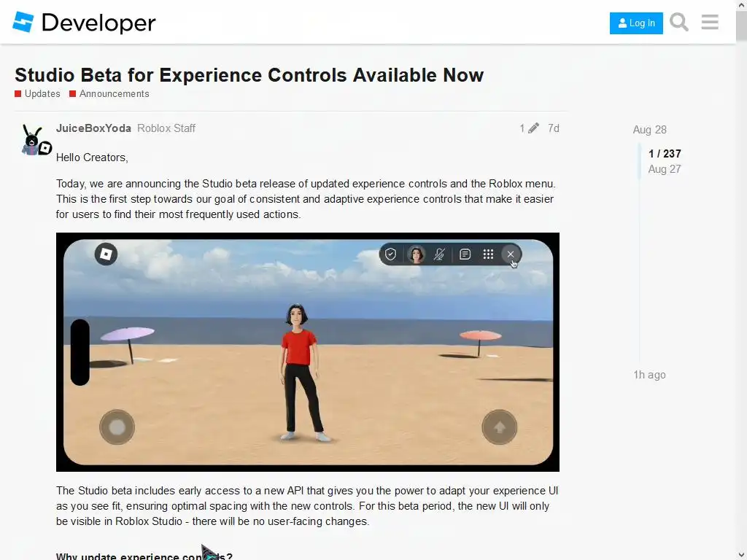
Task: Click the post title heading
Action: (x=249, y=75)
